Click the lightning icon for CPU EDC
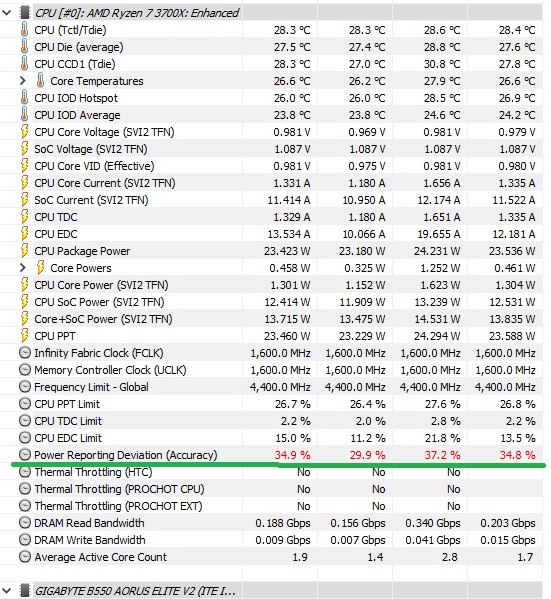 (x=24, y=234)
